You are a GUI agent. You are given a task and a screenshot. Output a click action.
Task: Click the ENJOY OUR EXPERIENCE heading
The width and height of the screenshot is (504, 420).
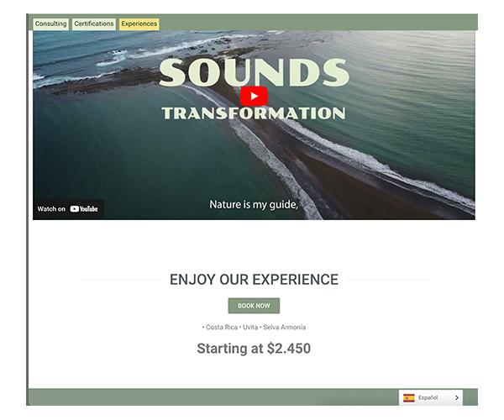(x=254, y=280)
